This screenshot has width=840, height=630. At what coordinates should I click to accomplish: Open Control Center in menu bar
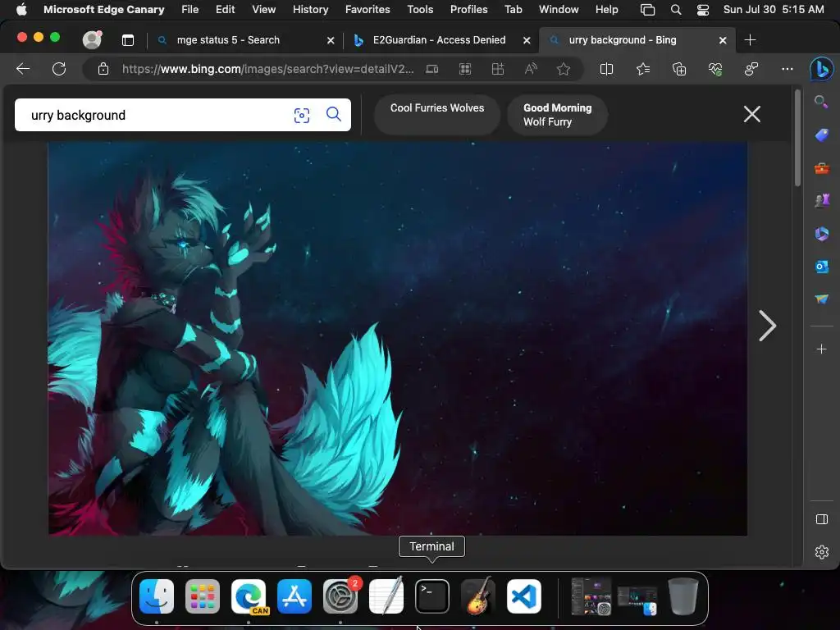pyautogui.click(x=703, y=9)
